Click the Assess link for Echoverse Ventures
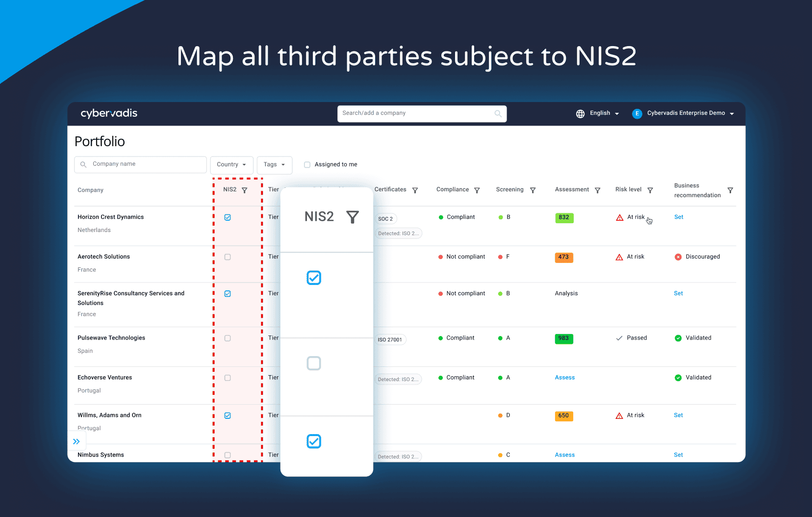The width and height of the screenshot is (812, 517). 564,378
